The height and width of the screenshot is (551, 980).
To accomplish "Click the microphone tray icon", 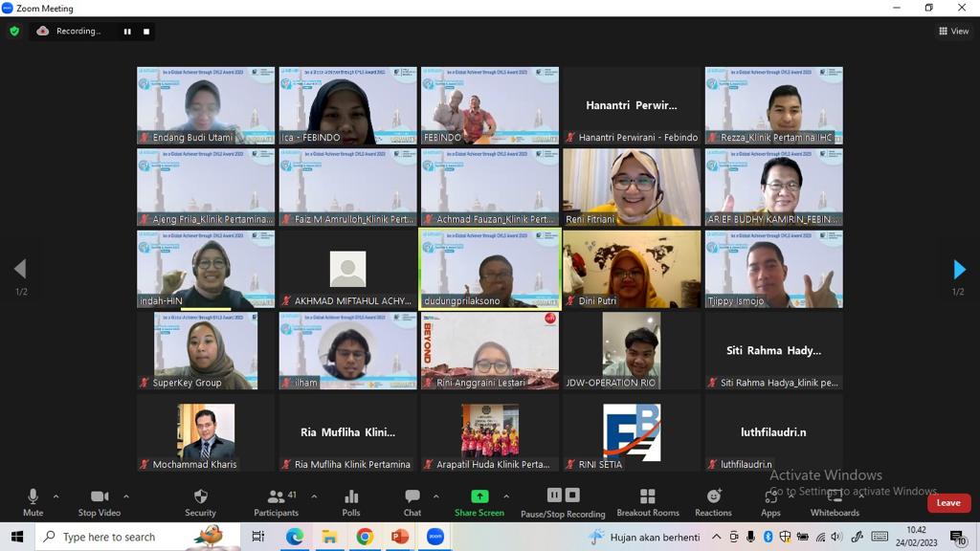I will coord(750,537).
